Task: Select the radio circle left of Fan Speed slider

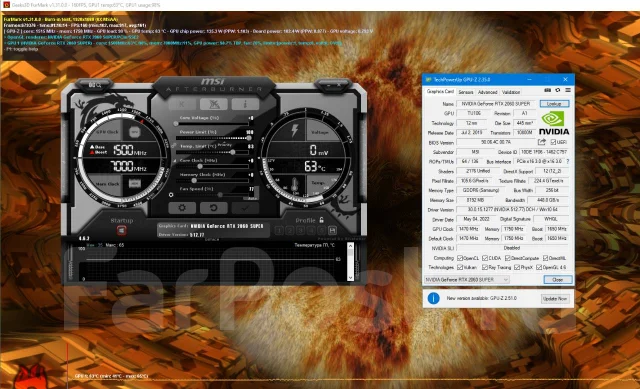Action: tap(171, 195)
